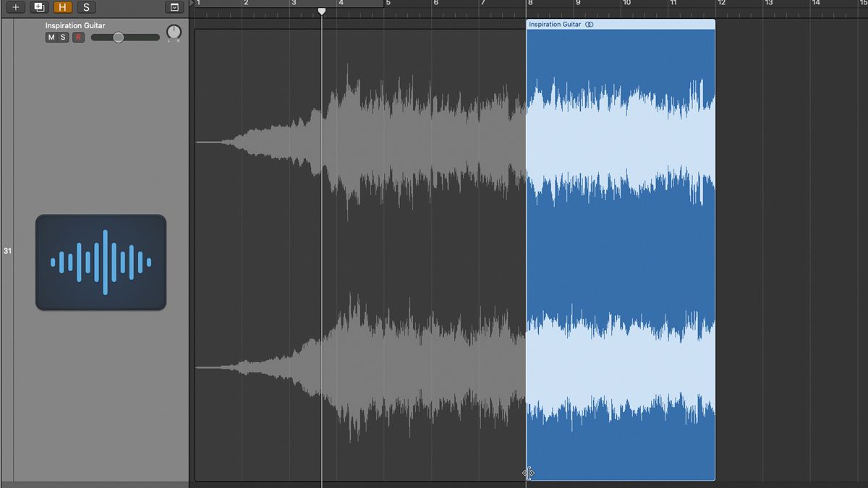Screen dimensions: 868x488
Task: Click the Add Tracks plus icon
Action: point(15,7)
